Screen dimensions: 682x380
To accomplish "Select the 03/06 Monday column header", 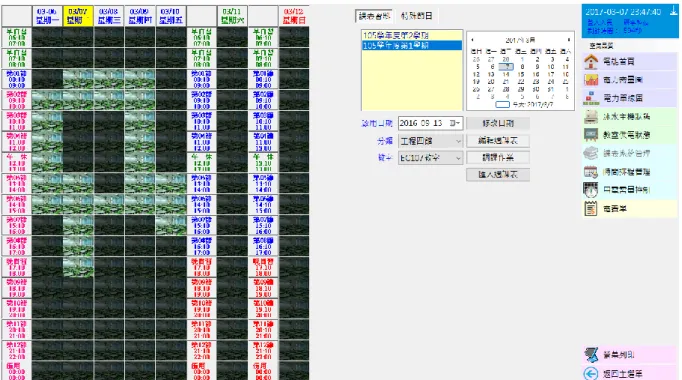I will 47,16.
